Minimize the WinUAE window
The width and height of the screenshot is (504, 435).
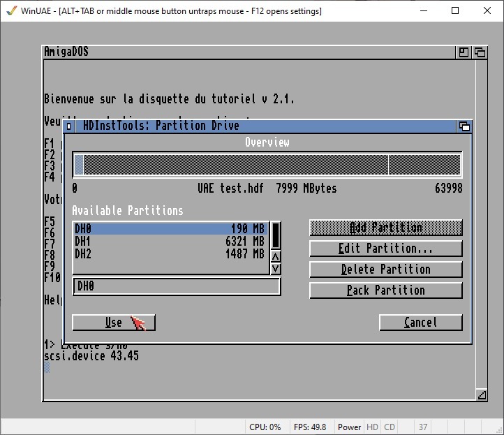(424, 10)
